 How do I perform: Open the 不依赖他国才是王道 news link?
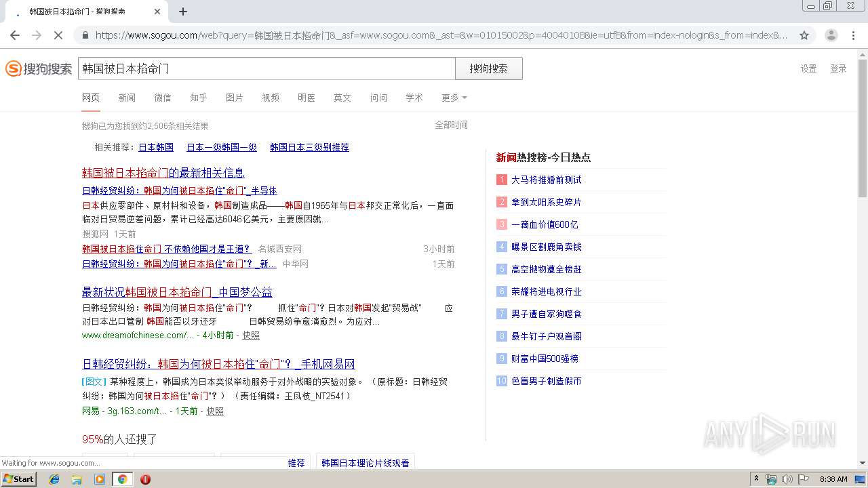(167, 249)
